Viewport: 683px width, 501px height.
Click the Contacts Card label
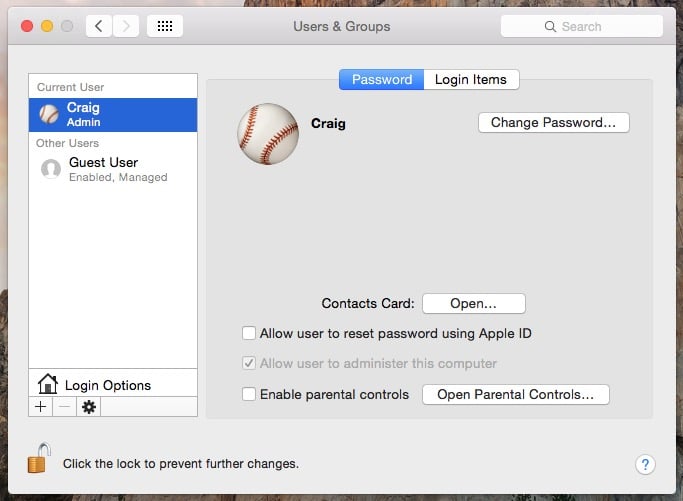pyautogui.click(x=368, y=303)
